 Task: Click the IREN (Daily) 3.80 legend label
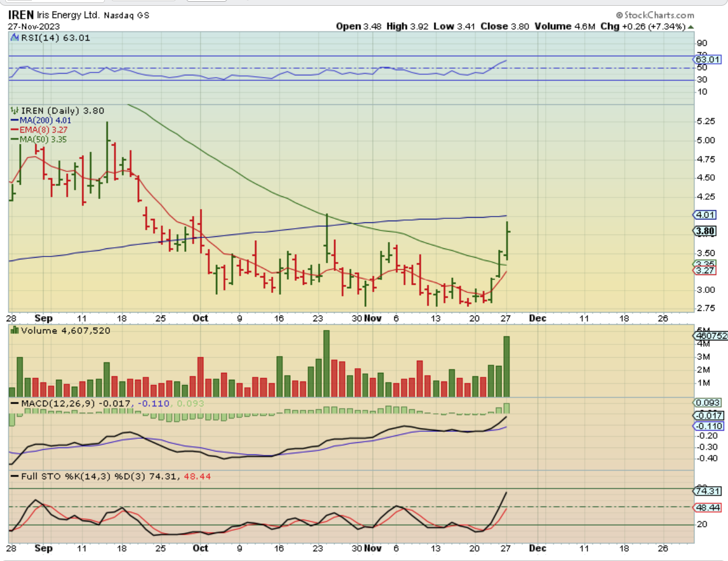63,111
